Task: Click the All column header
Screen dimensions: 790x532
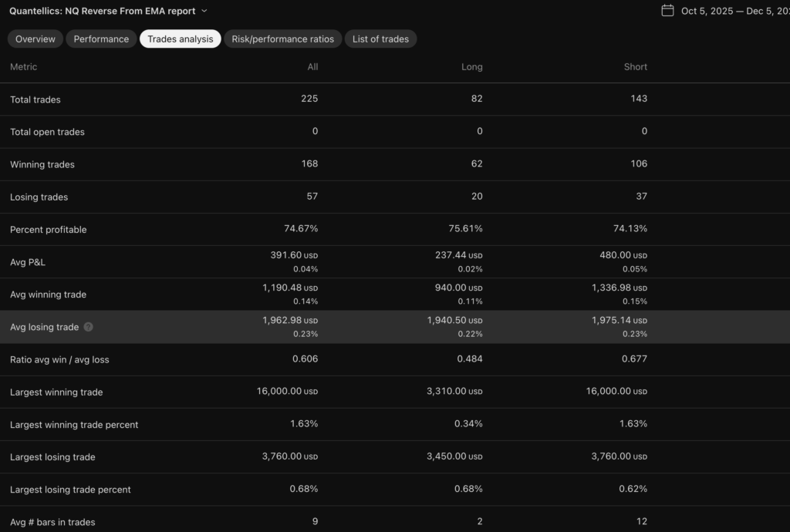Action: point(312,67)
